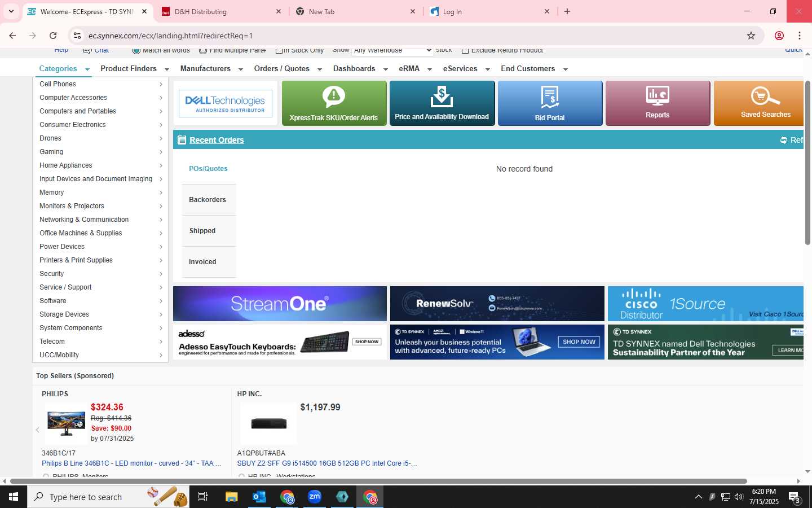Open XpressTrak SKU/Order Alerts tile
Viewport: 812px width, 508px height.
click(x=334, y=103)
